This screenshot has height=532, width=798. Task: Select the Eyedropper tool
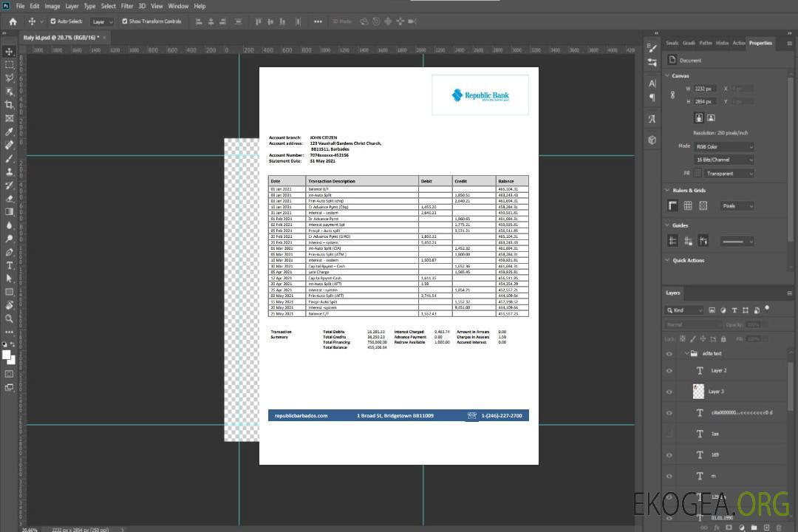(x=9, y=132)
